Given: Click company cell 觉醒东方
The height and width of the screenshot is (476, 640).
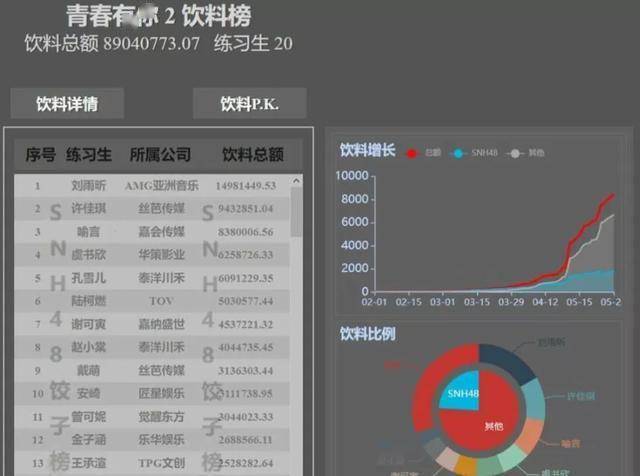Looking at the screenshot, I should pos(162,417).
